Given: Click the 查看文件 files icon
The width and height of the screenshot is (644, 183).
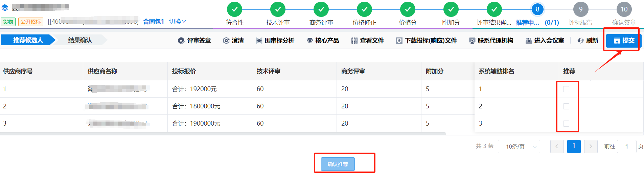Looking at the screenshot, I should (354, 41).
